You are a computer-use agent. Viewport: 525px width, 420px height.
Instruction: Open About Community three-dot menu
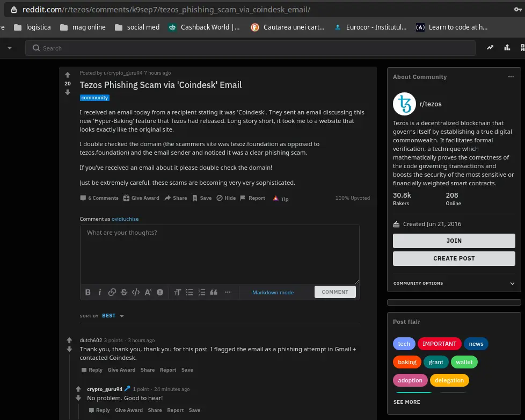pos(511,77)
